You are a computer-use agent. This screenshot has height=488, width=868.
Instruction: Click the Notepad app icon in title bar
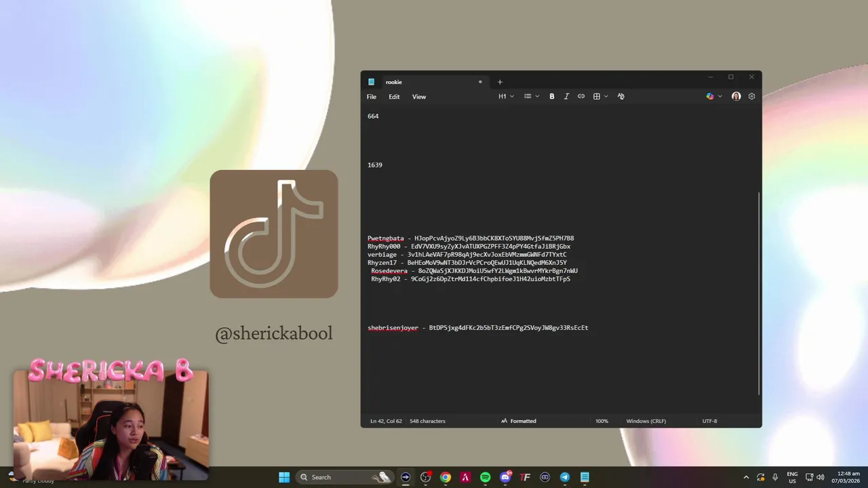point(371,82)
